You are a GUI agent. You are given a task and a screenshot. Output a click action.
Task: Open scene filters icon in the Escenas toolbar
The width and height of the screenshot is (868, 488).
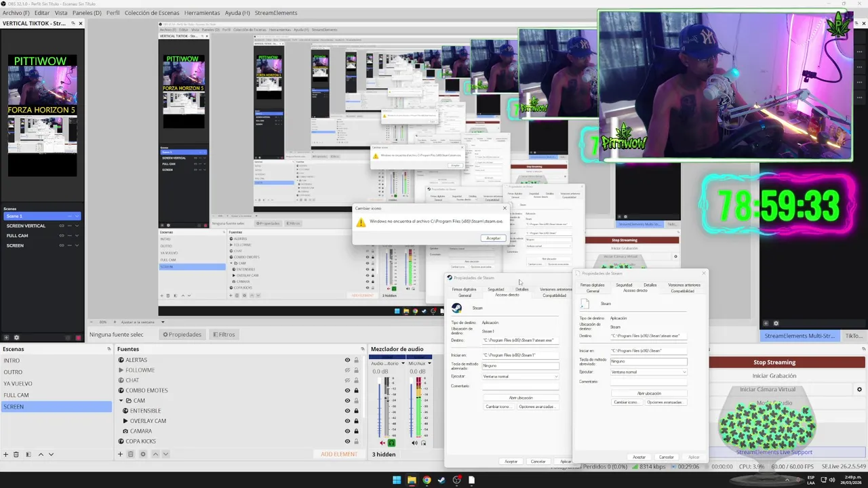(x=28, y=454)
